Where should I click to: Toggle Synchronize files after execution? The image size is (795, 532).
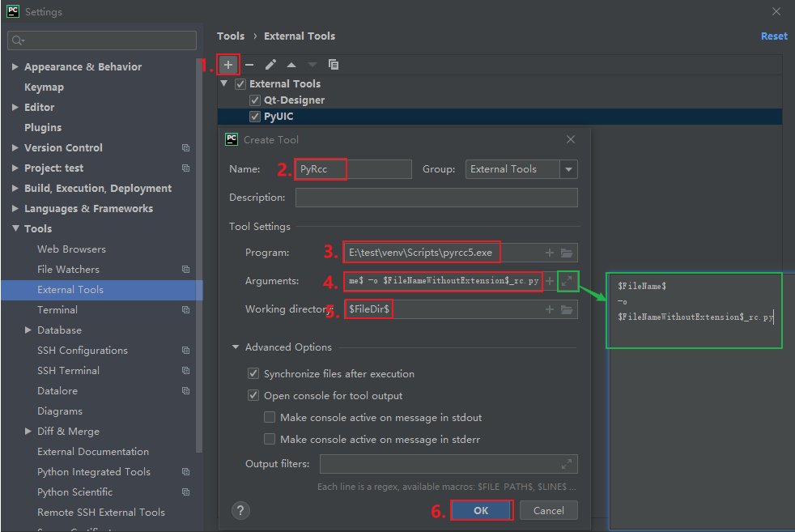pyautogui.click(x=253, y=374)
